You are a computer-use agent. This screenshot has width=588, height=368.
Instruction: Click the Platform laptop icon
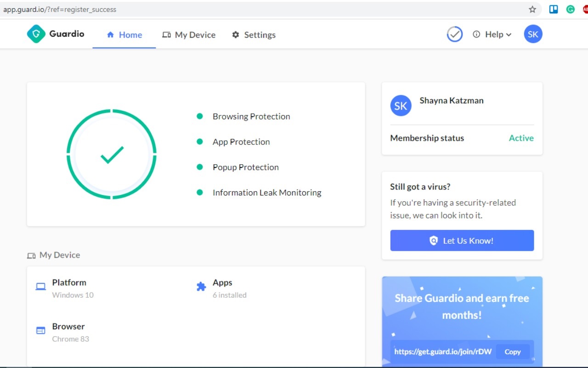pos(41,287)
